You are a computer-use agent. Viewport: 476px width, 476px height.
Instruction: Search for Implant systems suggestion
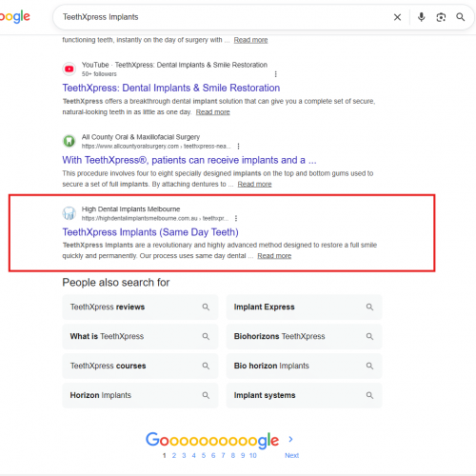click(304, 395)
